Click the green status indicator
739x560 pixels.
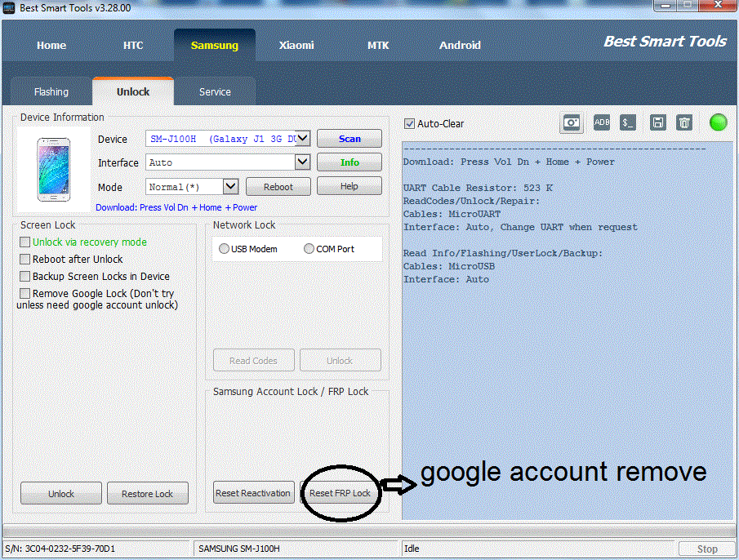pyautogui.click(x=719, y=122)
